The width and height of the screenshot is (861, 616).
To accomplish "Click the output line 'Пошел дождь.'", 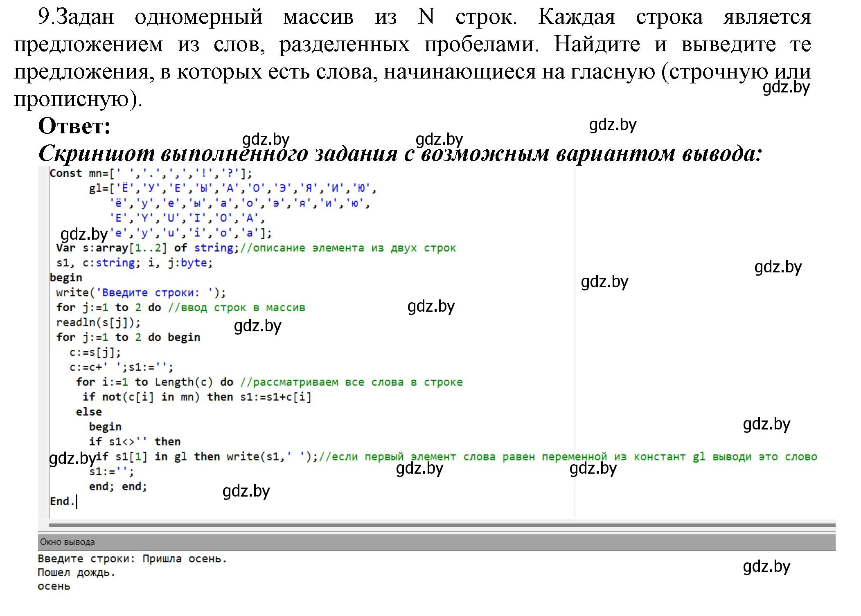I will tap(77, 573).
